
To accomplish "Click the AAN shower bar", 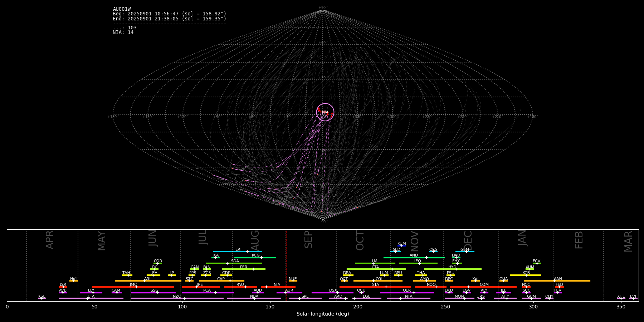I will (557, 281).
